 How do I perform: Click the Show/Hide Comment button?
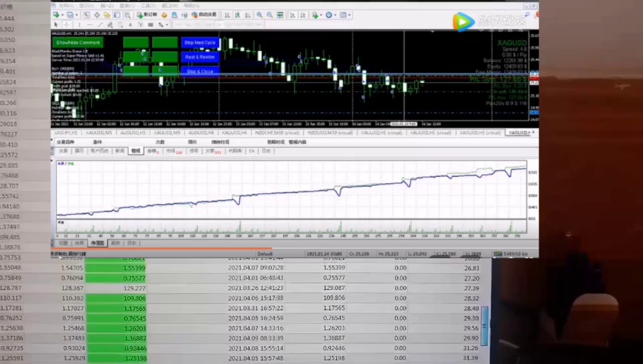pyautogui.click(x=78, y=43)
